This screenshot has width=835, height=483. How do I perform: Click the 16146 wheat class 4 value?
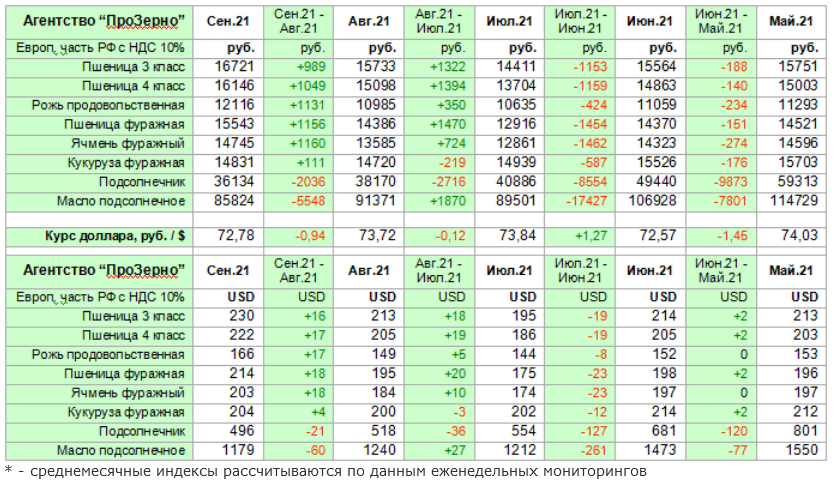228,86
